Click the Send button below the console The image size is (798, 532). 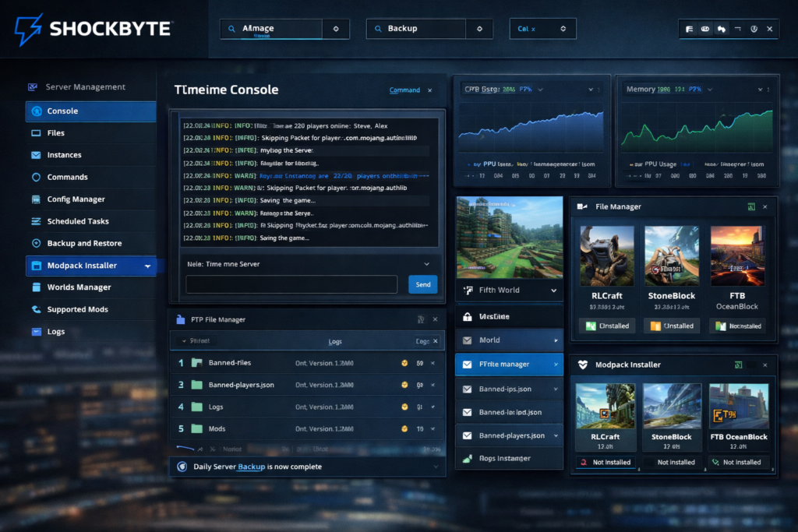click(x=422, y=285)
